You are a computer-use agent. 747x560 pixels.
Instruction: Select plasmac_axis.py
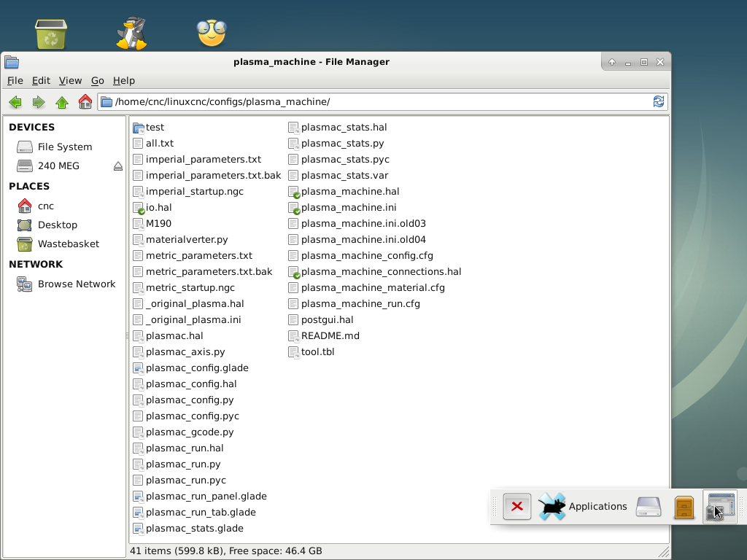[185, 352]
